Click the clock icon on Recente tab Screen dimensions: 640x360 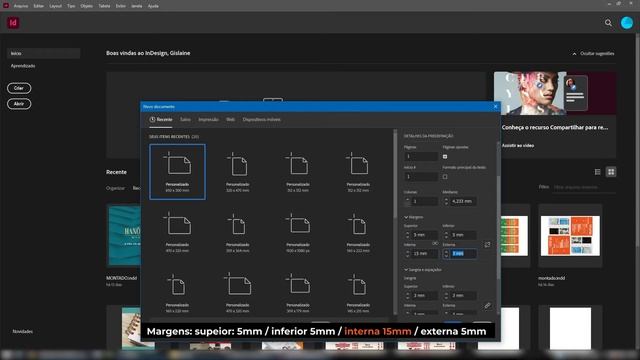[x=152, y=120]
